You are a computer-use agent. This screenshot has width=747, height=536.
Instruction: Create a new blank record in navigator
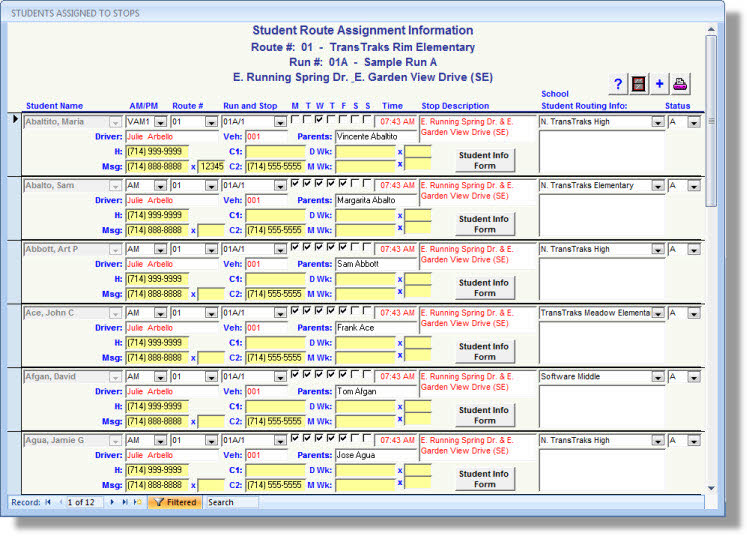[138, 502]
